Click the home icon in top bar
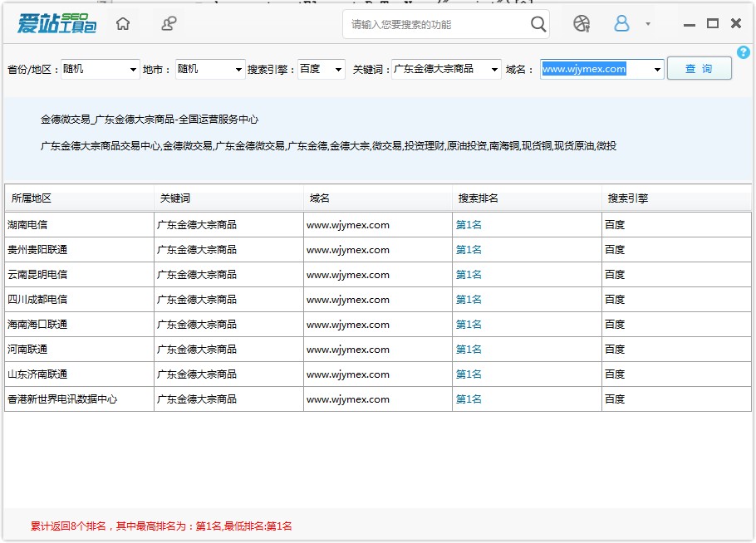 (x=123, y=24)
